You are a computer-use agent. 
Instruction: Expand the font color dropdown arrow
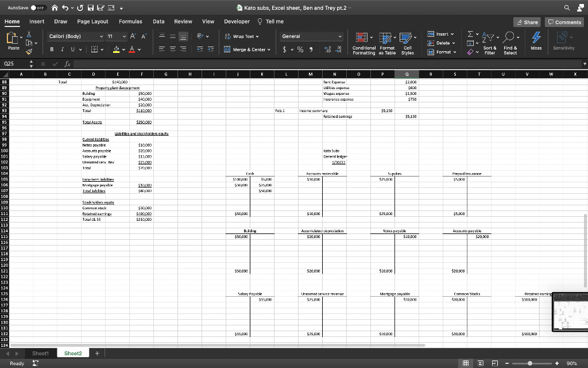(139, 49)
